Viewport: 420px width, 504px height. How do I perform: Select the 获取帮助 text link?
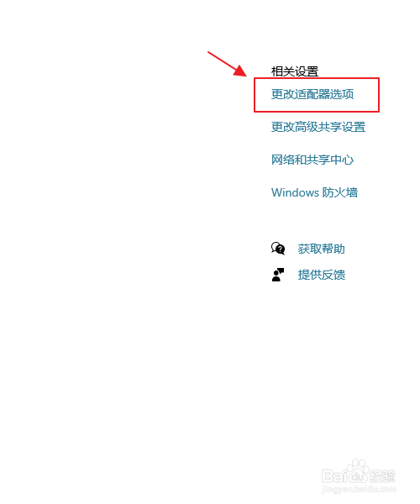coord(322,249)
